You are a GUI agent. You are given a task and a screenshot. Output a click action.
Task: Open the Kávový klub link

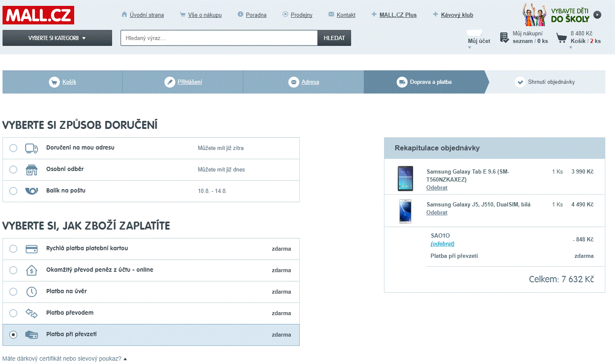coord(457,15)
